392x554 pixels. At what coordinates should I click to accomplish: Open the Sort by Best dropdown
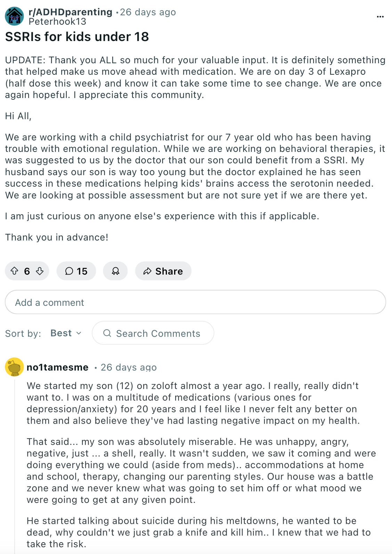tap(66, 333)
